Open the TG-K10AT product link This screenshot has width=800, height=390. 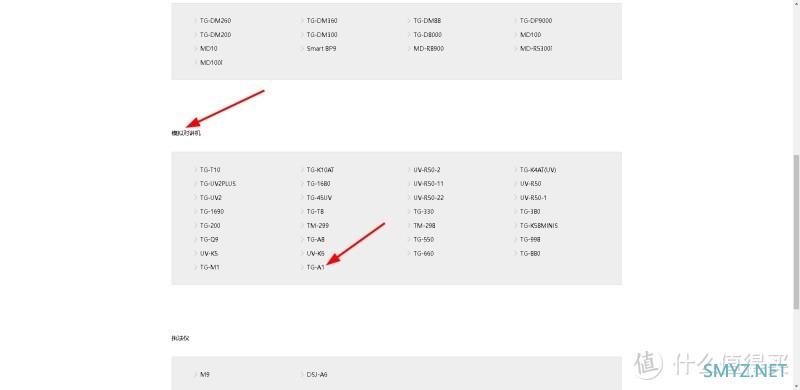pyautogui.click(x=320, y=170)
